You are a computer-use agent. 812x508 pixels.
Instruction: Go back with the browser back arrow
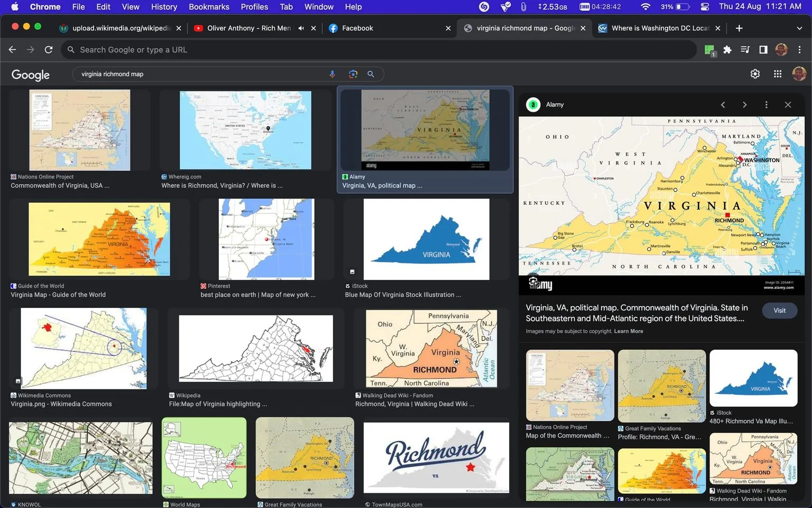[x=13, y=50]
